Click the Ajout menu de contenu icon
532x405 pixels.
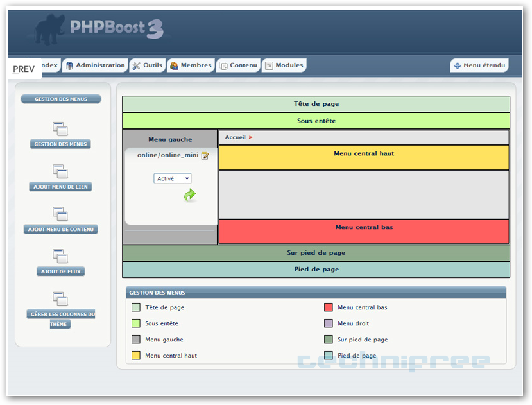(x=60, y=214)
